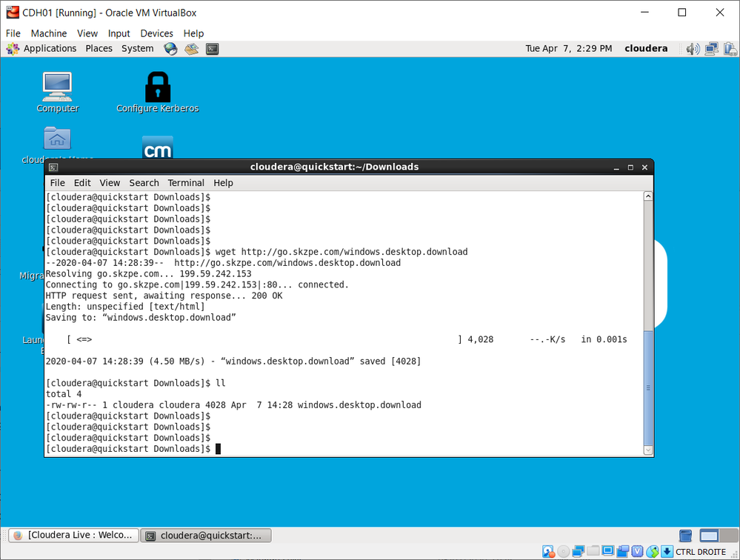The height and width of the screenshot is (560, 740).
Task: Click the display monitor icon in VirtualBox status bar
Action: tap(608, 550)
